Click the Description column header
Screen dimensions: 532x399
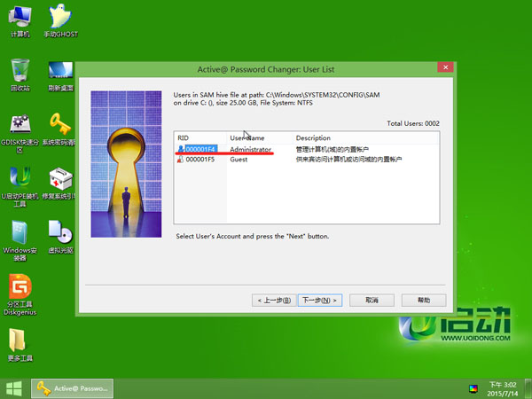[365, 138]
